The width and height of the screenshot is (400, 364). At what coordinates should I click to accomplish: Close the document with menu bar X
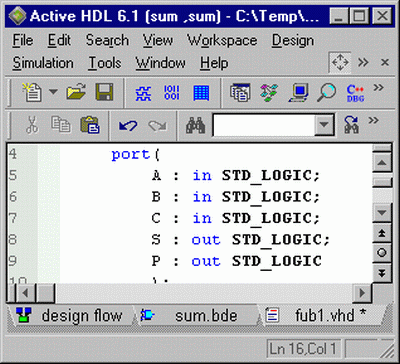(x=385, y=62)
